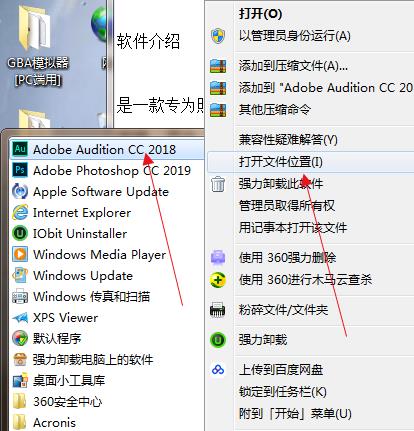Click the Adobe Audition CC 2018 Au icon
Image resolution: width=414 pixels, height=431 pixels.
20,149
